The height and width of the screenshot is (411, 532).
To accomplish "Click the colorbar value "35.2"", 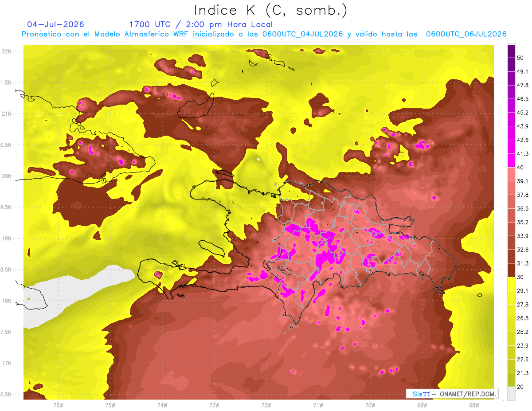I will point(523,222).
